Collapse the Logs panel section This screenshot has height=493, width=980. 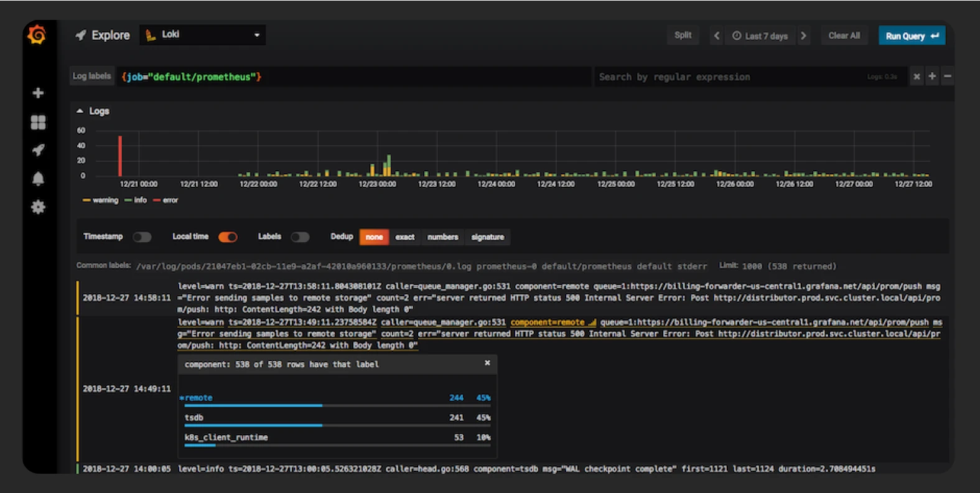pyautogui.click(x=80, y=111)
